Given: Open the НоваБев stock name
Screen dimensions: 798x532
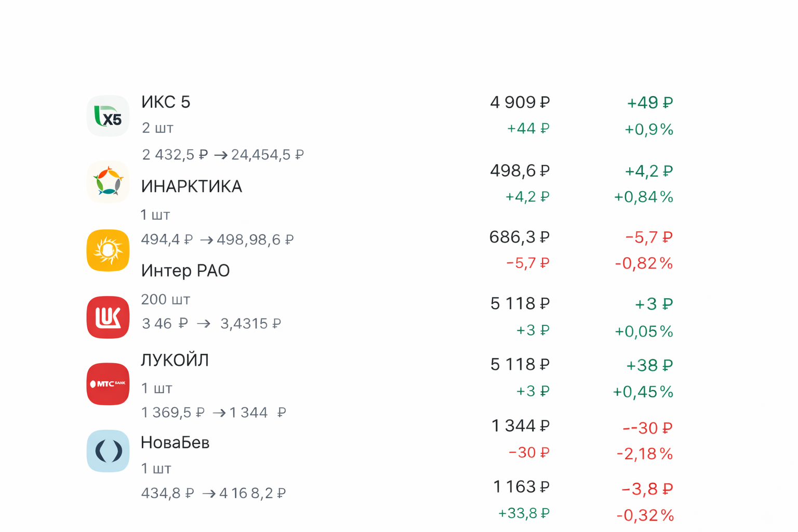Looking at the screenshot, I should (x=175, y=443).
